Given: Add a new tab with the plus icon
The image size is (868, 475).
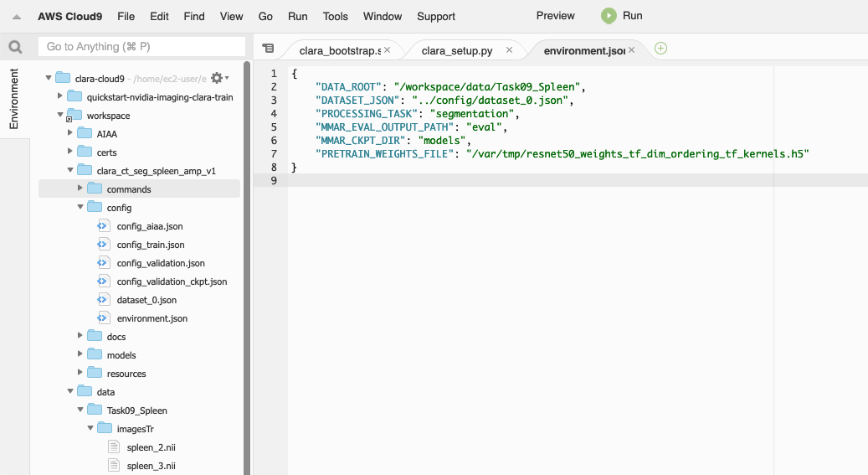Looking at the screenshot, I should pyautogui.click(x=660, y=49).
